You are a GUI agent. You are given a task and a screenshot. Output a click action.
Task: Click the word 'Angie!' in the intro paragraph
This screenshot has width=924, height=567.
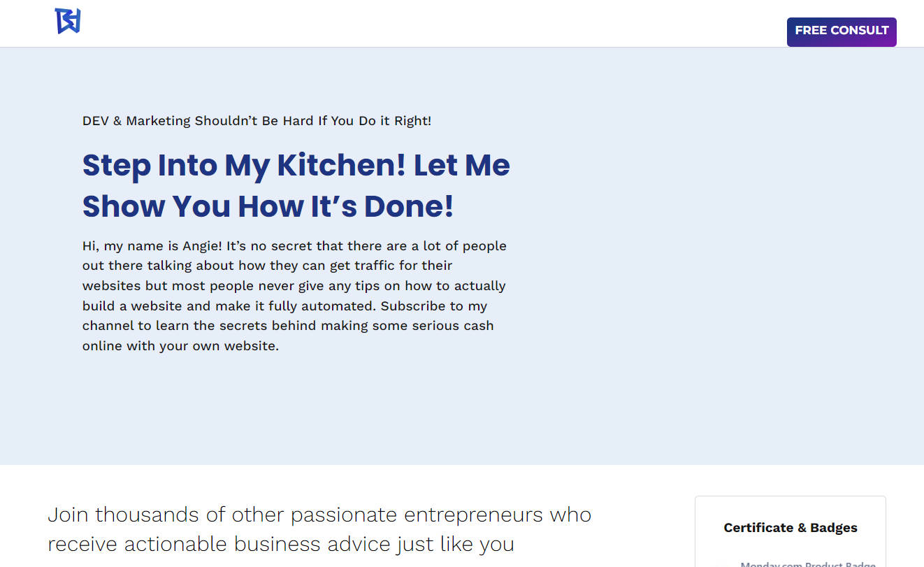pyautogui.click(x=203, y=246)
